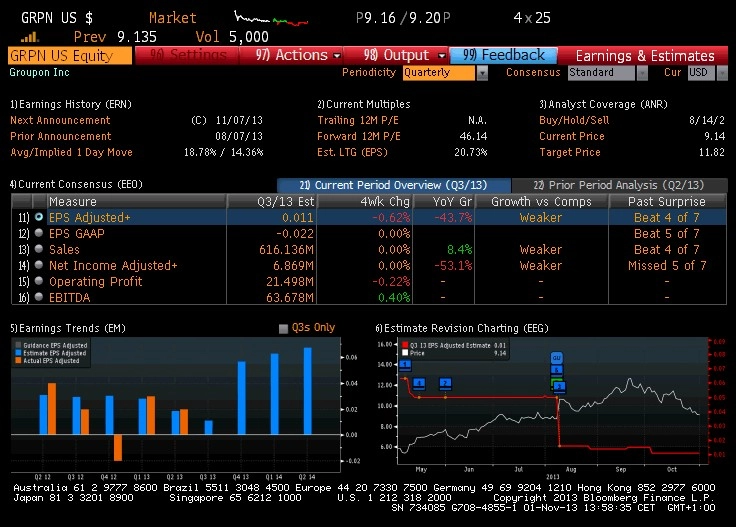Image resolution: width=736 pixels, height=527 pixels.
Task: Click the Sales estimate value 616.136M
Action: 286,249
